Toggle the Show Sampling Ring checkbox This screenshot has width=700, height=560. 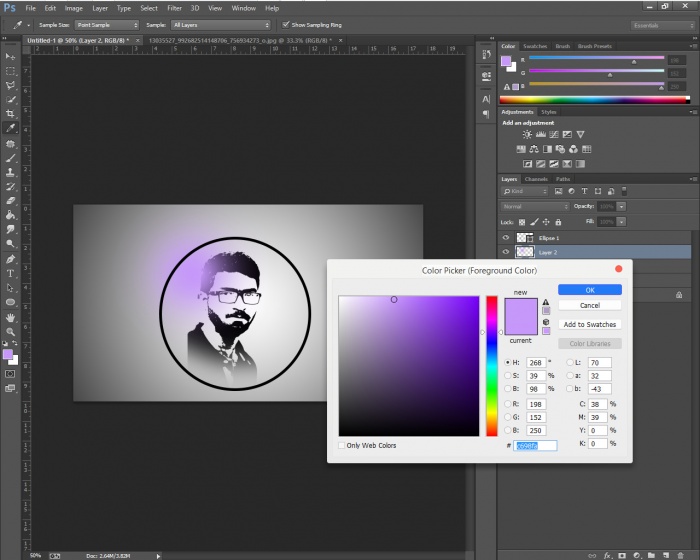[285, 24]
